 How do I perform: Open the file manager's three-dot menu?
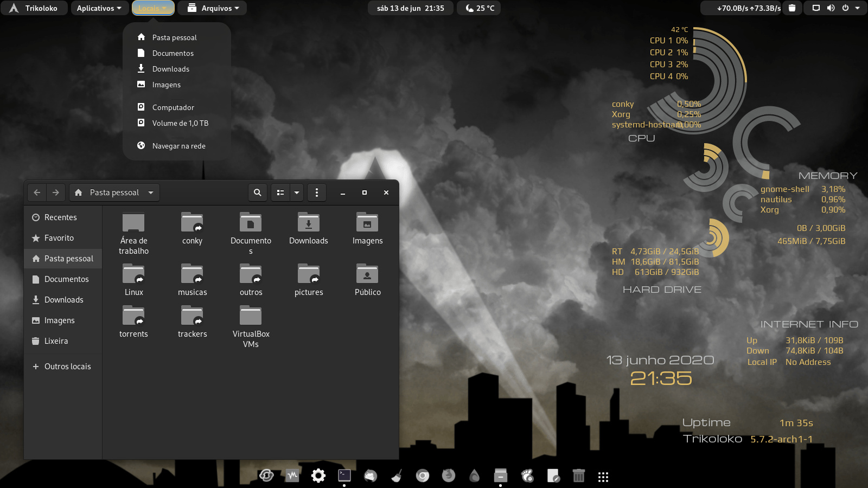coord(317,192)
